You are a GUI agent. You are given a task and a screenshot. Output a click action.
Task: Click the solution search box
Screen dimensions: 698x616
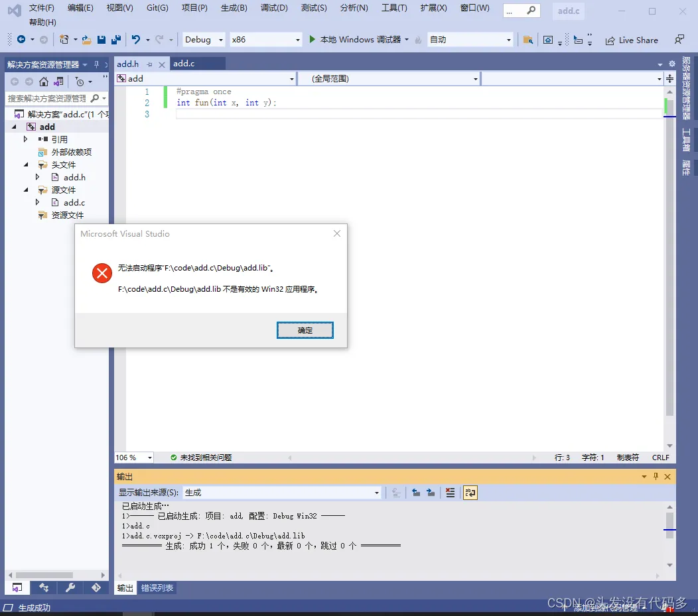click(x=46, y=98)
